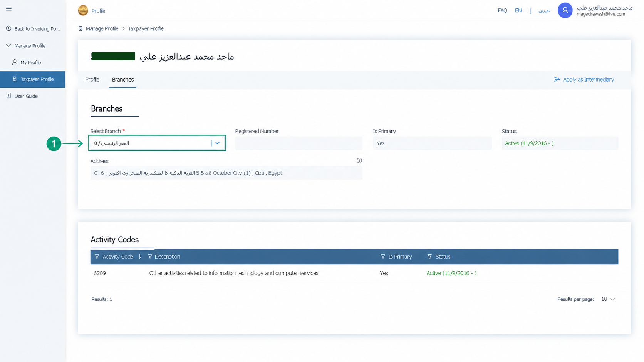Click the Taxpayer Profile breadcrumb
The image size is (644, 362).
click(x=146, y=28)
